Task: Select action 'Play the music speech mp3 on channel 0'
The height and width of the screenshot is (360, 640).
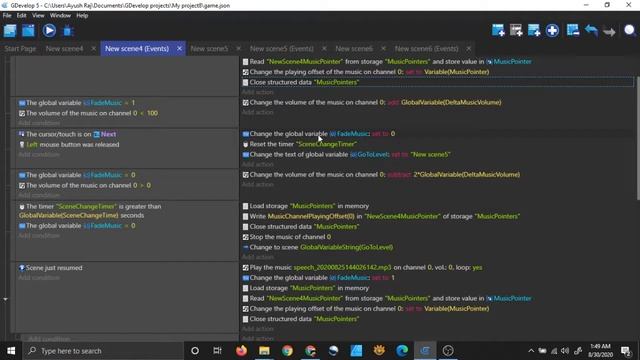Action: tap(362, 268)
